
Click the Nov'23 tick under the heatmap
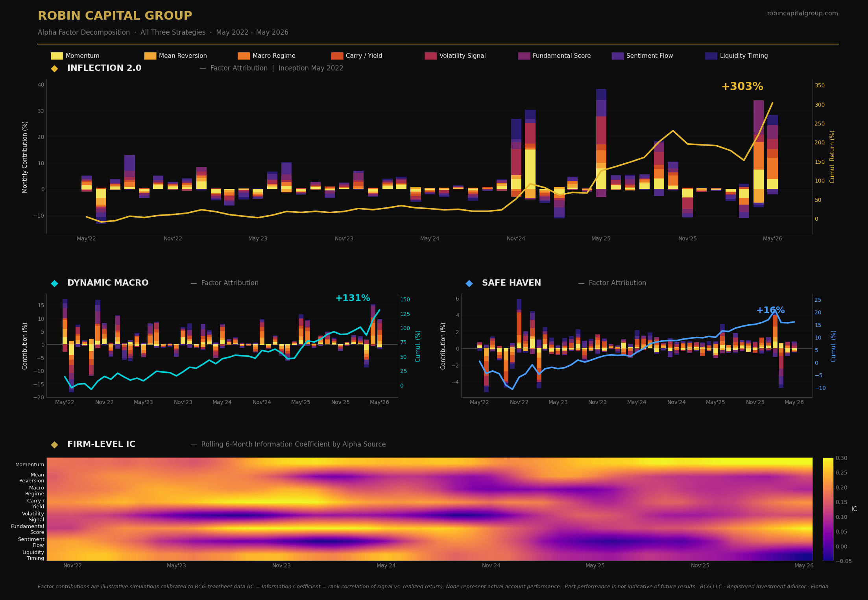click(282, 566)
